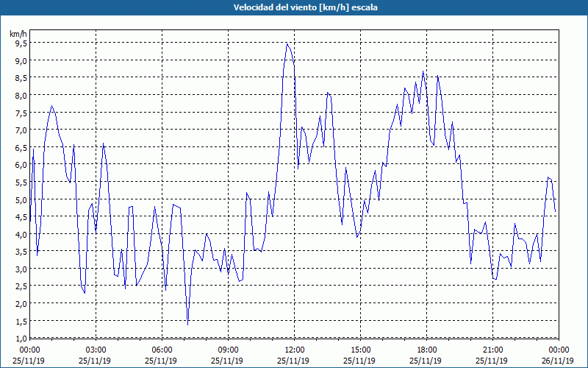The image size is (588, 368).
Task: Click the 26/11/19 date label
Action: pos(558,361)
